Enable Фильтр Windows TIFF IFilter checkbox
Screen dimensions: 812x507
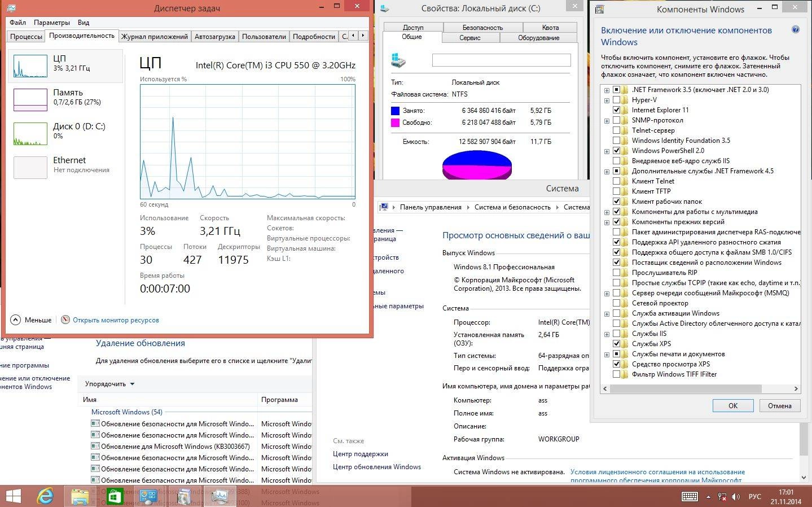pyautogui.click(x=616, y=374)
